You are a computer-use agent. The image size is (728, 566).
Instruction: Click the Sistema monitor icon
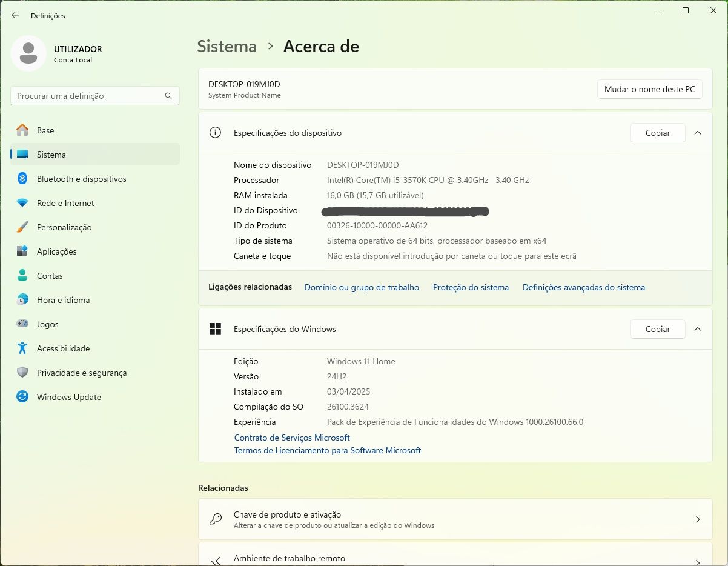pos(22,155)
